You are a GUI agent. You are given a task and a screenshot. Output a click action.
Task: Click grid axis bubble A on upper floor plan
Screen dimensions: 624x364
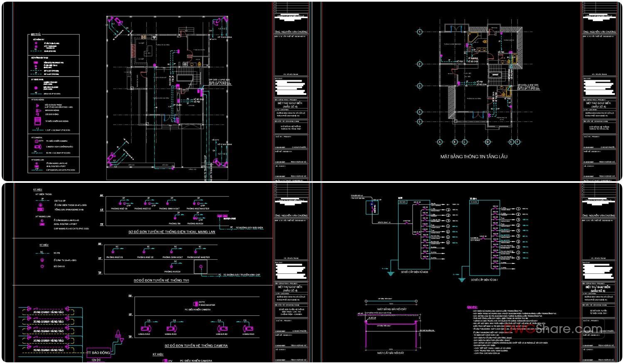click(439, 142)
